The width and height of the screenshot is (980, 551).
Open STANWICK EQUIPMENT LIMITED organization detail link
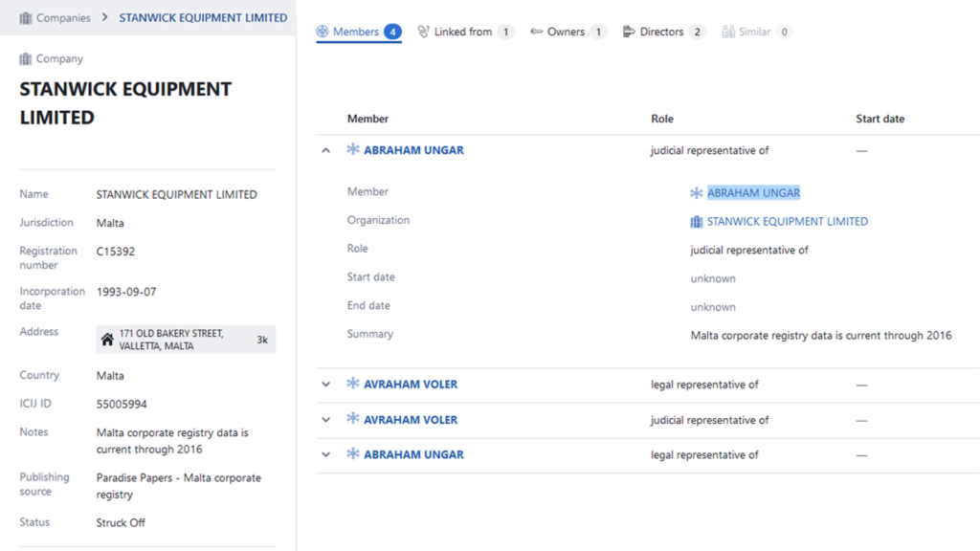pyautogui.click(x=788, y=222)
